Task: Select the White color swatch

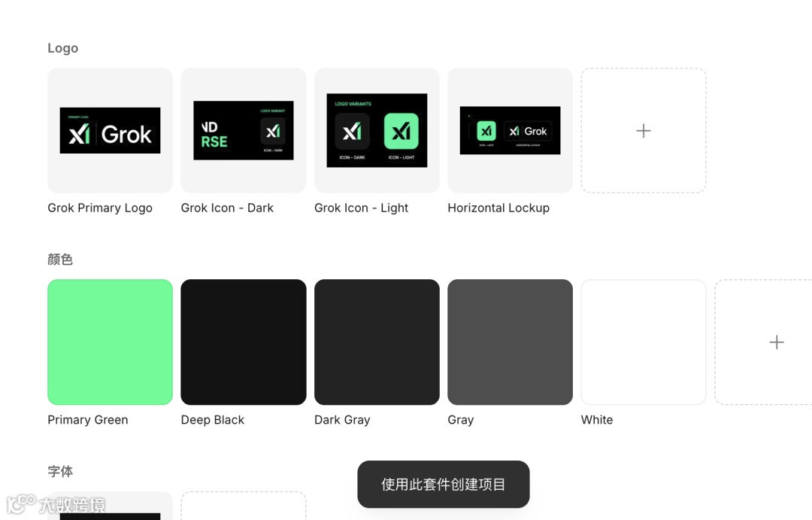Action: (x=644, y=342)
